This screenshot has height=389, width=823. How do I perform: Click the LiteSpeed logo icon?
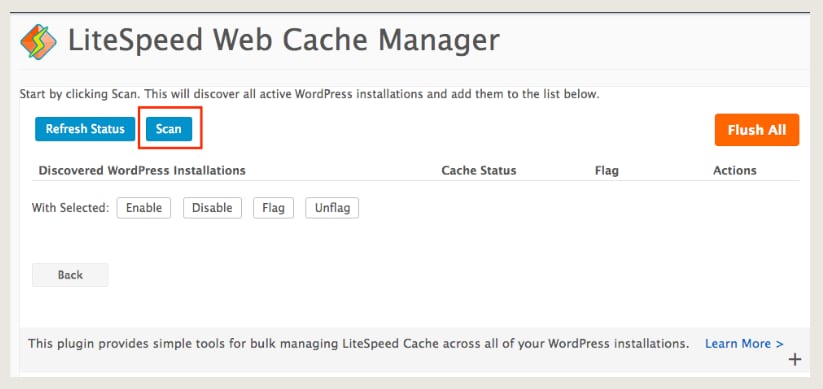[38, 41]
